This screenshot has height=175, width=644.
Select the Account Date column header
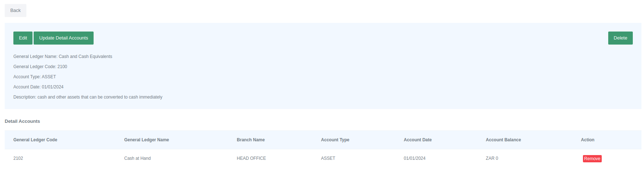pyautogui.click(x=417, y=140)
